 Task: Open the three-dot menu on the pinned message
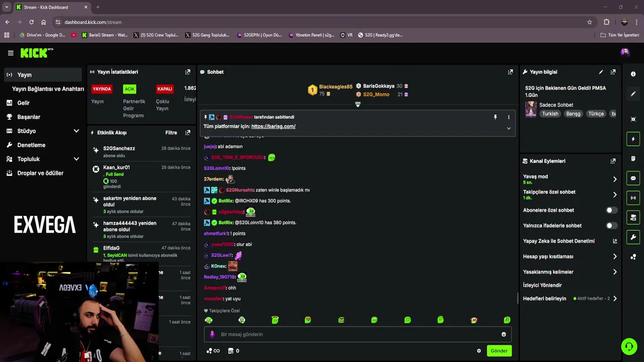509,117
